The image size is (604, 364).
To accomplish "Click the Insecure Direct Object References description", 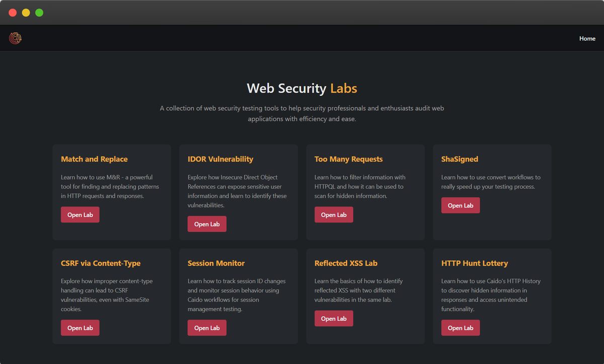I will coord(237,191).
